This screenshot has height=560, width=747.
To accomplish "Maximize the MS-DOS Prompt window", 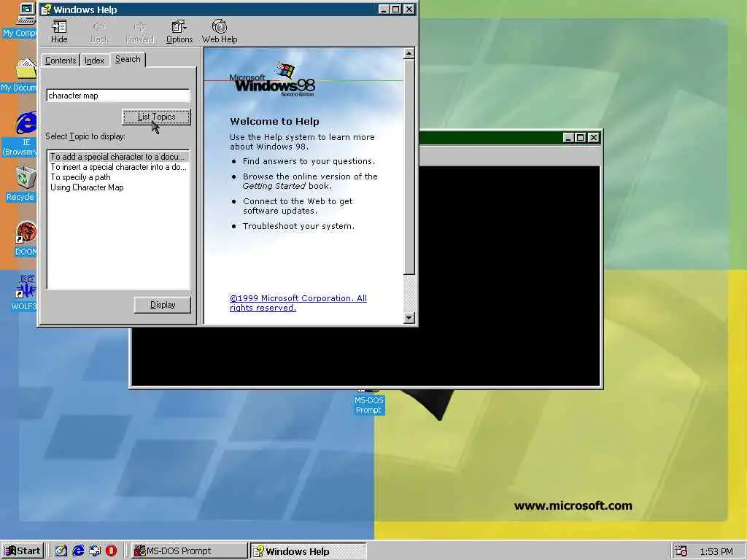I will [x=580, y=138].
